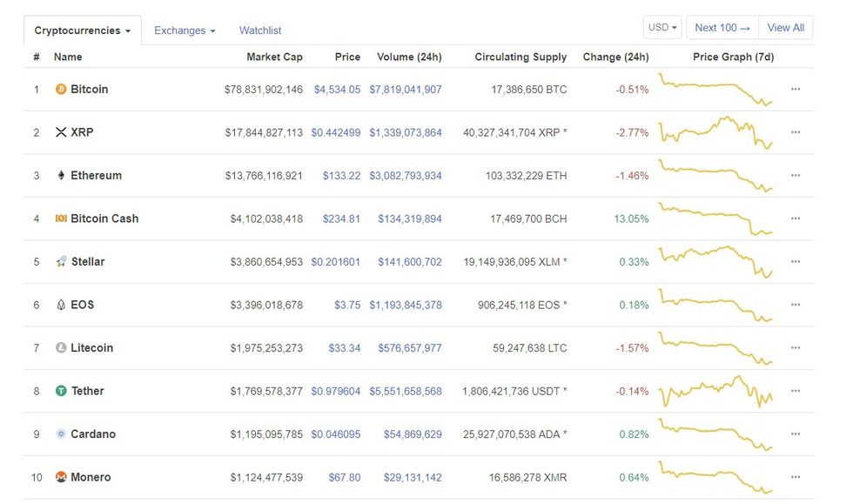Click the XRP logo icon
This screenshot has width=853, height=504.
pos(61,132)
